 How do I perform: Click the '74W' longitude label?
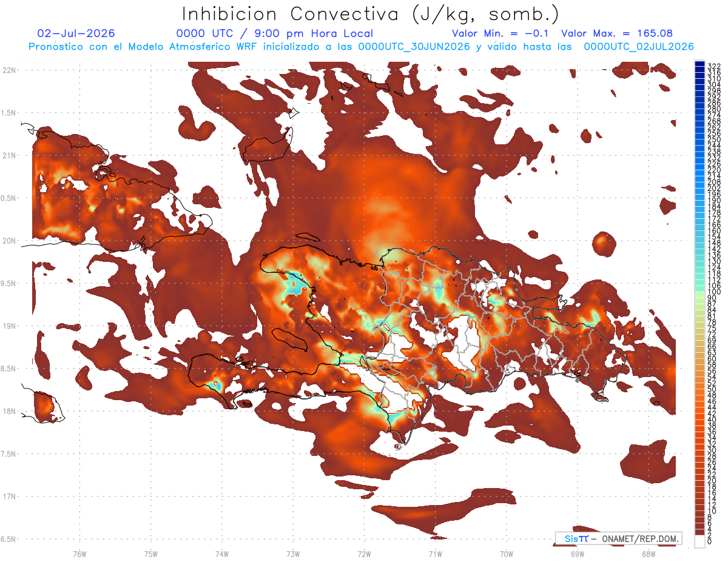(221, 554)
